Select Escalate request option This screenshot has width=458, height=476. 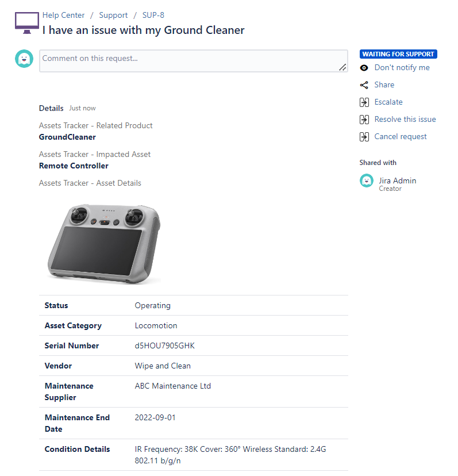click(388, 102)
